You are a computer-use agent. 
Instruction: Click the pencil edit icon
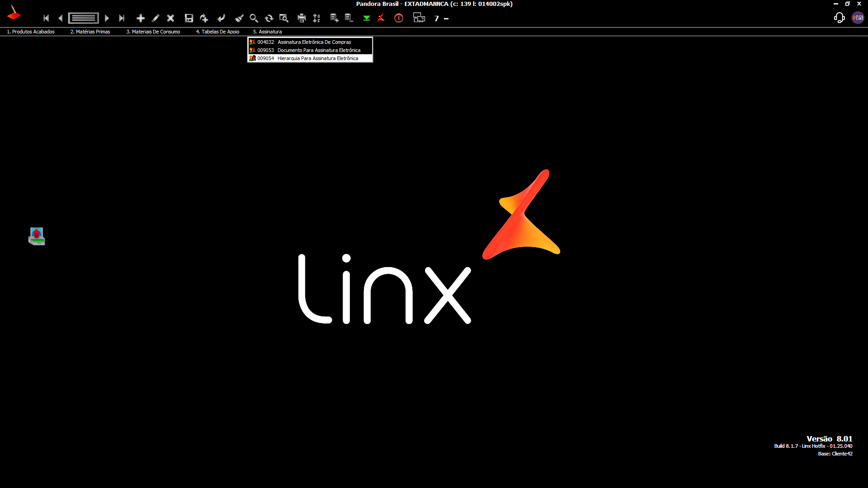point(156,19)
